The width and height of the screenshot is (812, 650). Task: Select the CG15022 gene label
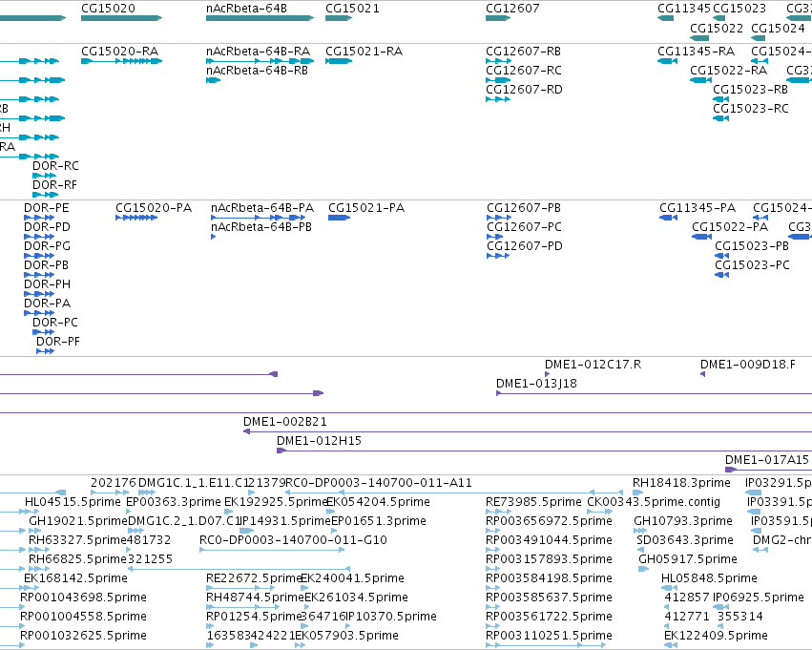717,28
